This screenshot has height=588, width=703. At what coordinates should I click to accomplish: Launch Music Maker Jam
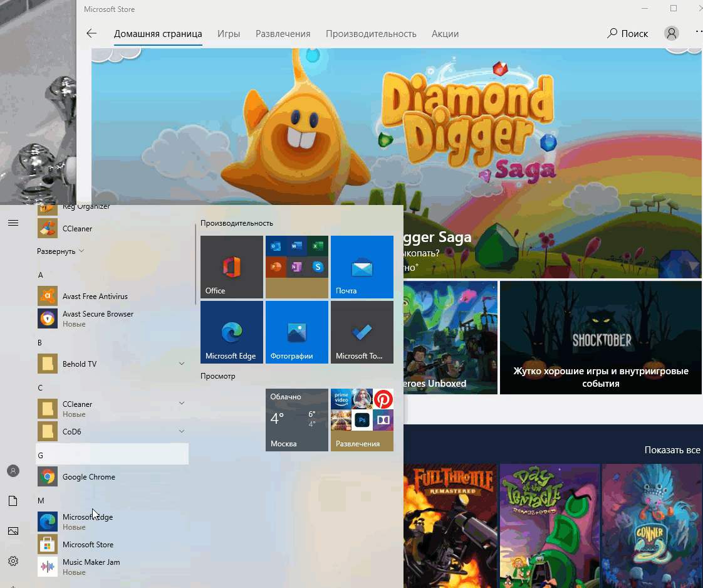coord(112,567)
